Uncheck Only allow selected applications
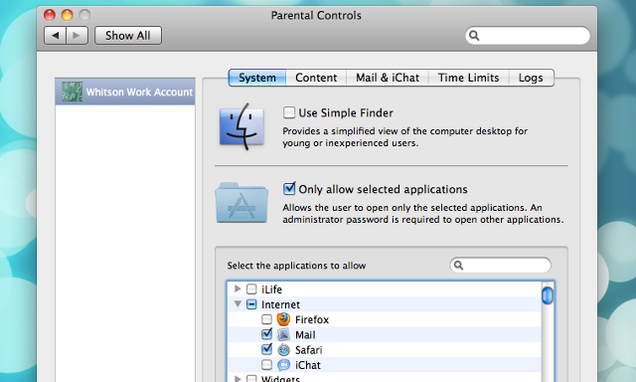Image resolution: width=636 pixels, height=382 pixels. [289, 189]
